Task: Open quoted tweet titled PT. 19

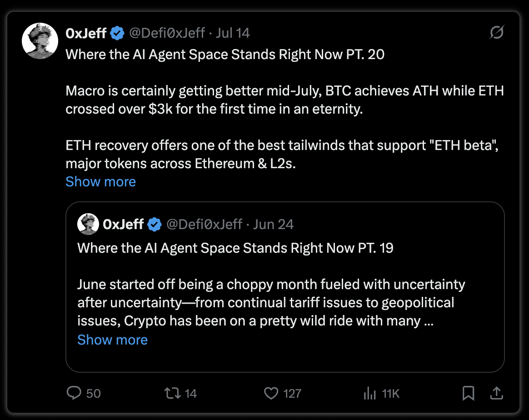Action: [x=285, y=287]
